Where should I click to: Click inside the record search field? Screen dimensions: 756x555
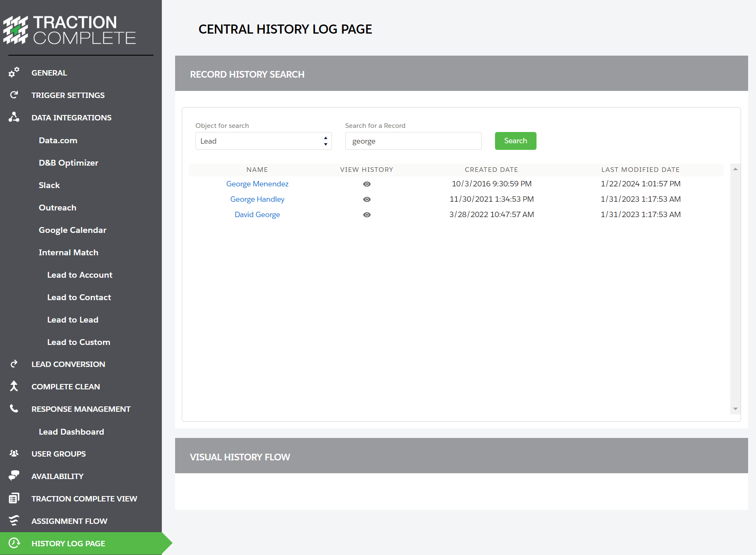(412, 141)
